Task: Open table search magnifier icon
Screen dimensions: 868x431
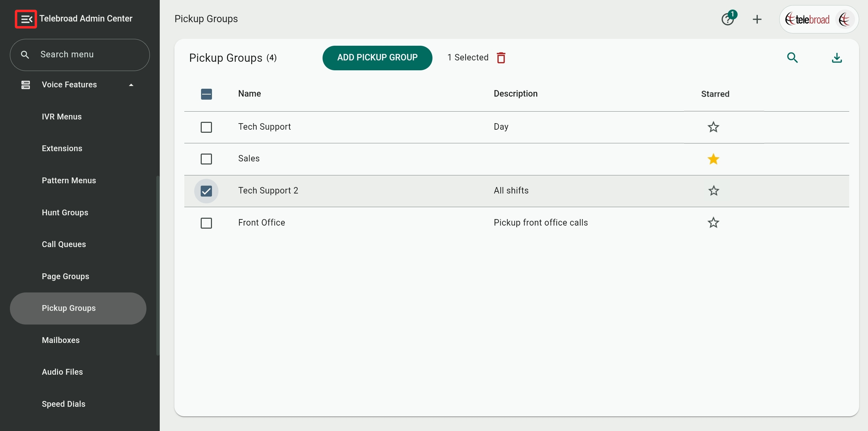Action: [x=792, y=58]
